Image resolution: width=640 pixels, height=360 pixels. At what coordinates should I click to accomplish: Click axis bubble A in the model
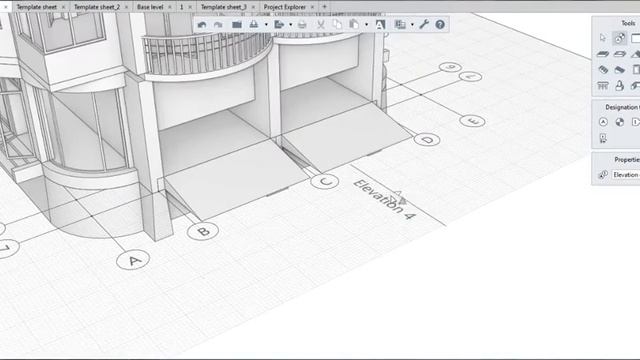pos(133,260)
